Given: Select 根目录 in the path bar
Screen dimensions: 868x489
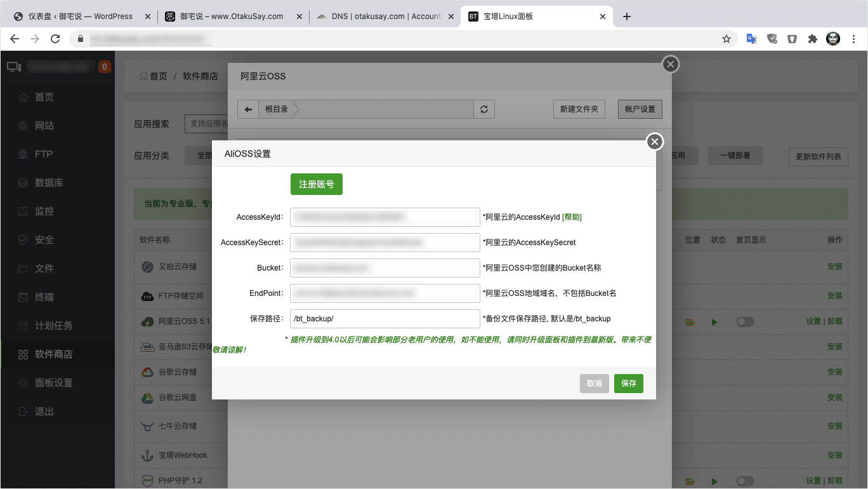Looking at the screenshot, I should [x=277, y=109].
